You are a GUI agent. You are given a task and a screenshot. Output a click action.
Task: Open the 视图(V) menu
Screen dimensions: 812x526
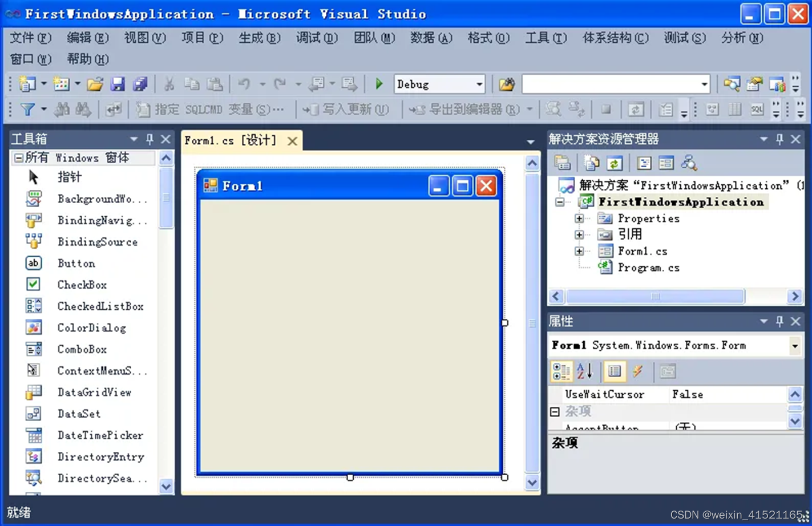coord(145,38)
